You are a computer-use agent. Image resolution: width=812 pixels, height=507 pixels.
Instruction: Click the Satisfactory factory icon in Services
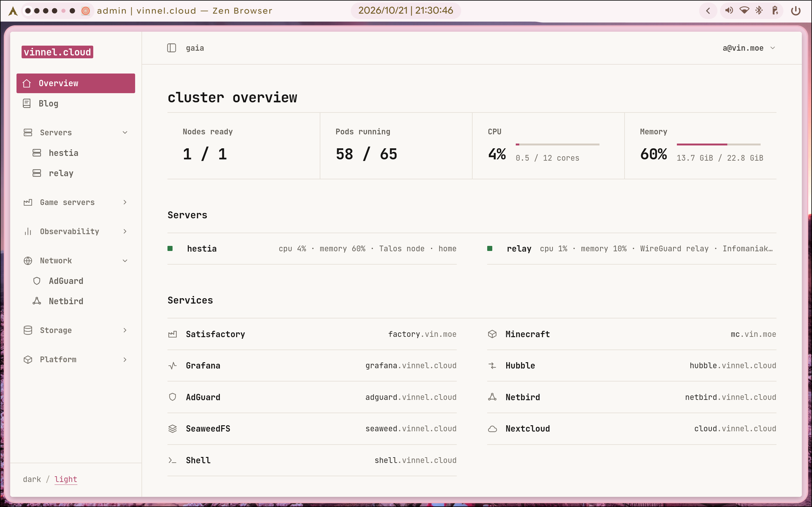[x=173, y=334]
